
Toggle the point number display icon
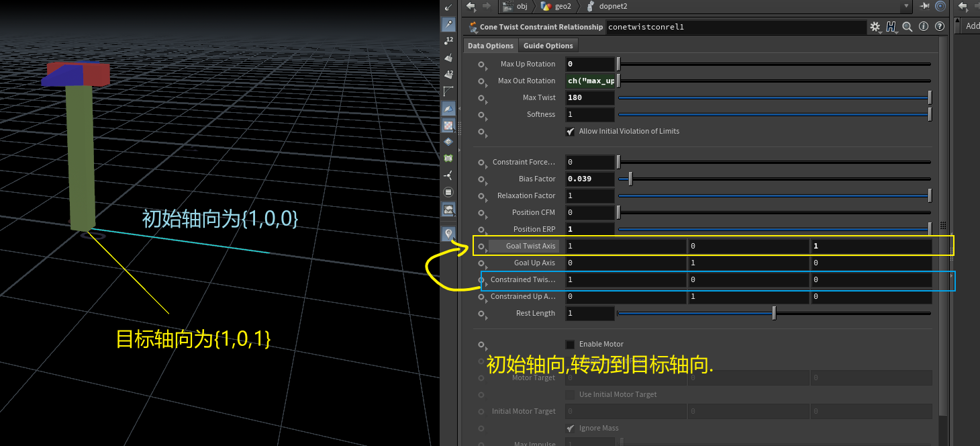(448, 40)
